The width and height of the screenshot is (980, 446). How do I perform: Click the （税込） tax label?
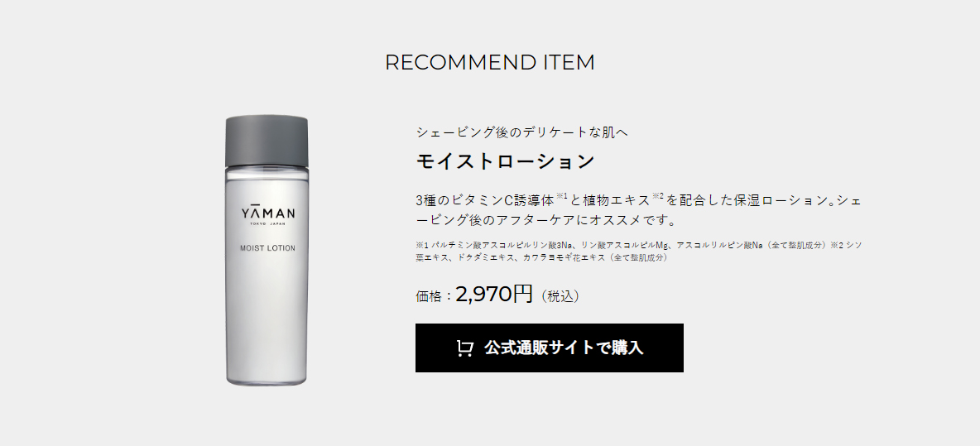point(560,296)
